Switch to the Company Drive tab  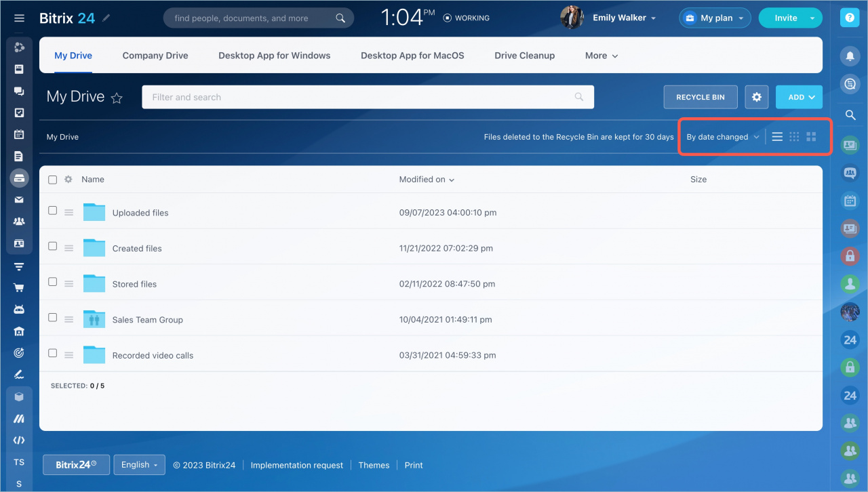coord(155,56)
